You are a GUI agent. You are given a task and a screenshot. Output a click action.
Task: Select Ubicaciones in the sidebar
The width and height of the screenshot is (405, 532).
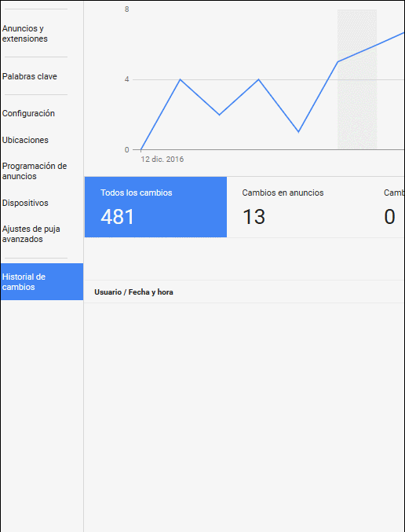click(x=25, y=140)
